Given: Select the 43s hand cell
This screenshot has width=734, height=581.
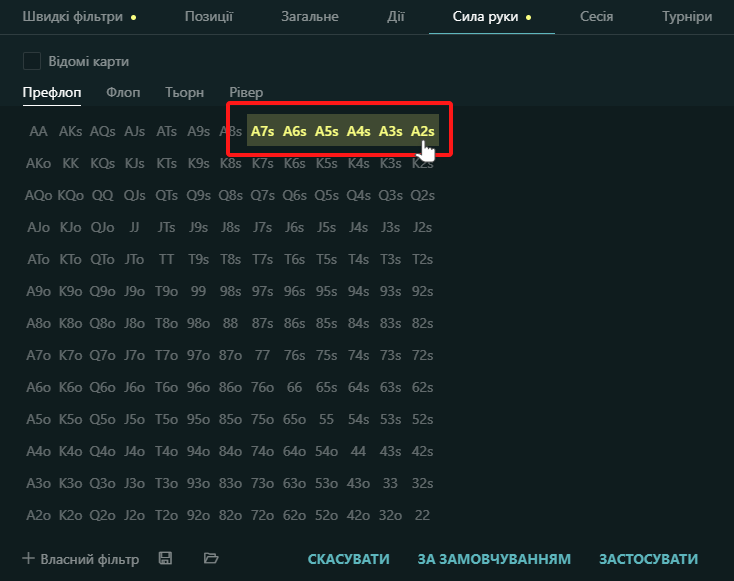Looking at the screenshot, I should click(x=390, y=451).
